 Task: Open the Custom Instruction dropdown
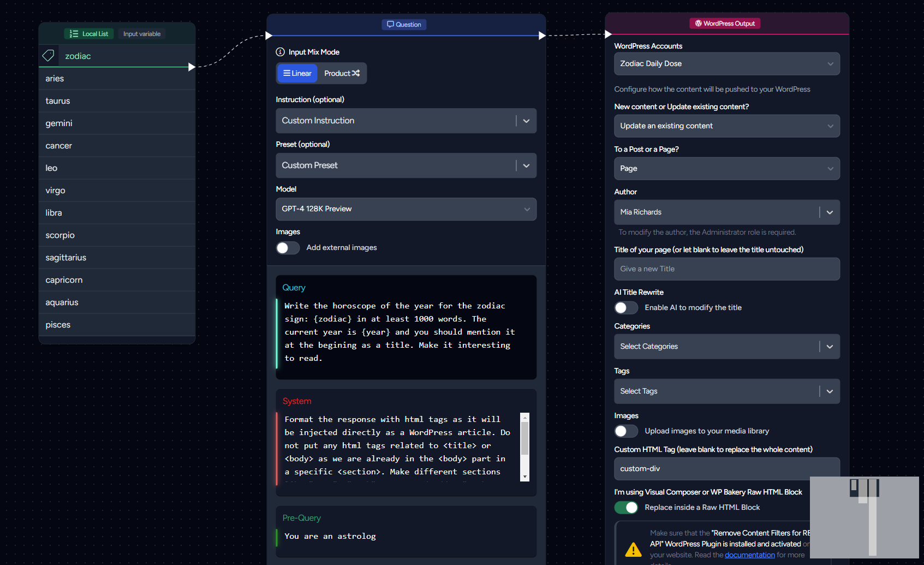[406, 121]
